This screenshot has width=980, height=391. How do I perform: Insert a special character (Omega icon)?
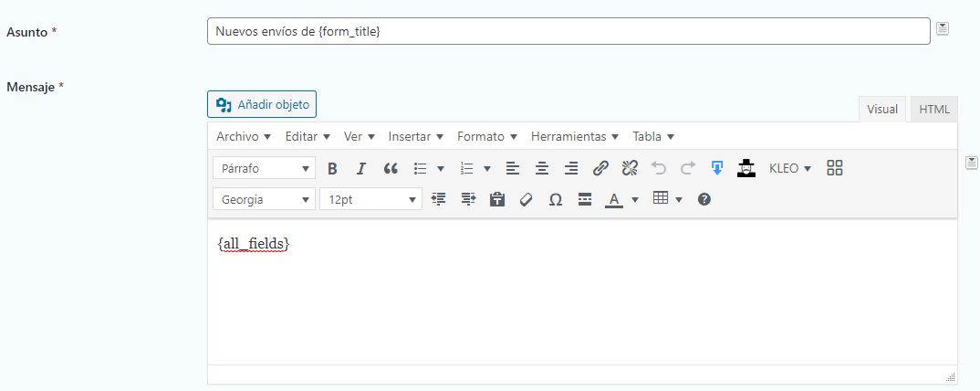(555, 199)
